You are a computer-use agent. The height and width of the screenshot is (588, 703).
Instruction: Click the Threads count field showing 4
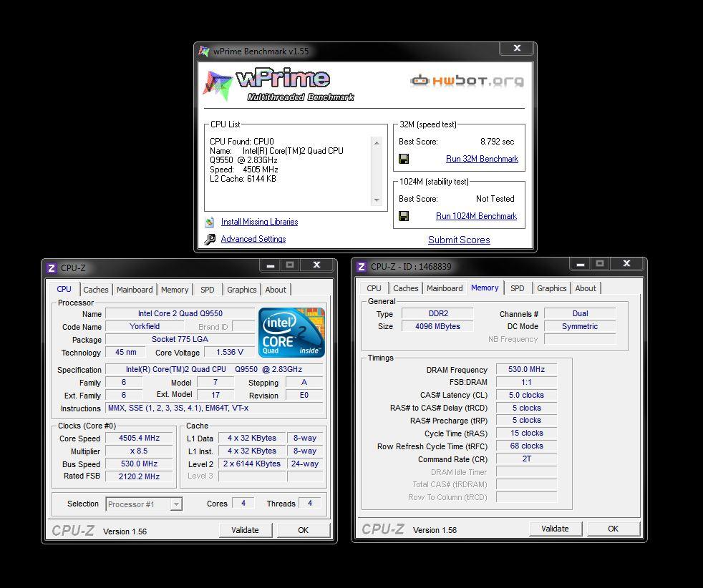click(x=310, y=504)
